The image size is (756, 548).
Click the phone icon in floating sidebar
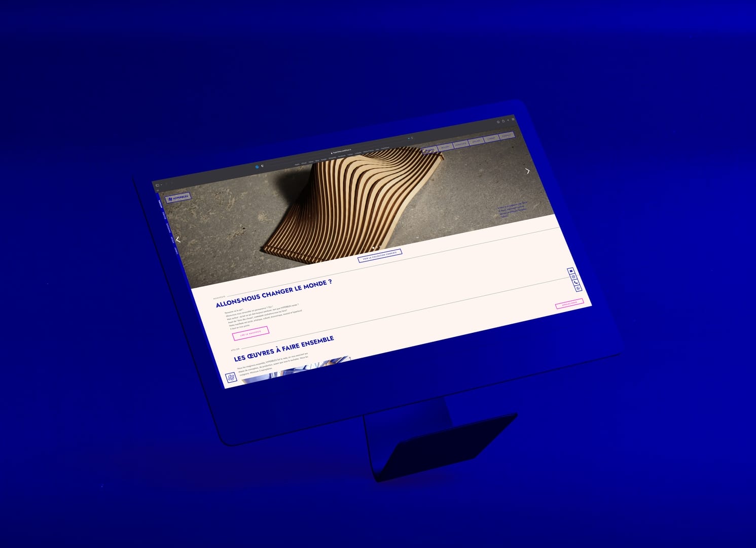point(575,283)
